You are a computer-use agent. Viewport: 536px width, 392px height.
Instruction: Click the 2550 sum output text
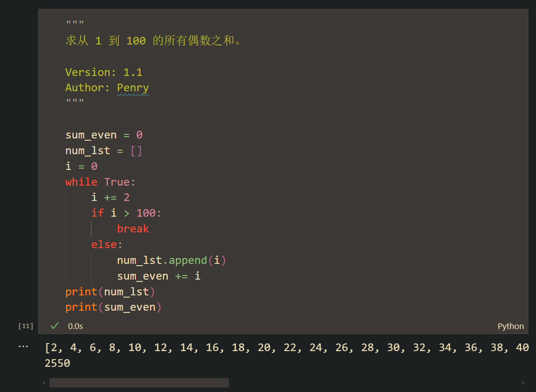[x=58, y=363]
